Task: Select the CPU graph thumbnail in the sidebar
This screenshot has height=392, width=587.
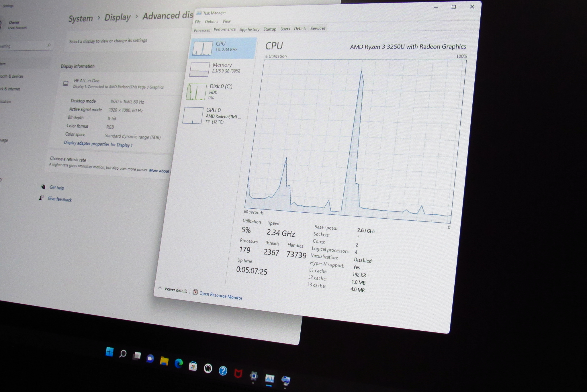Action: (202, 48)
